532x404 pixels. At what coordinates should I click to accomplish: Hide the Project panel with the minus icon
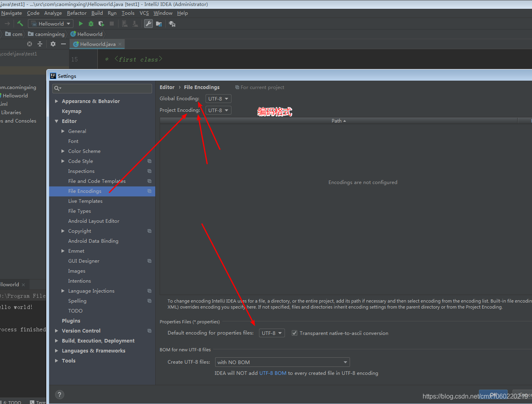[63, 44]
